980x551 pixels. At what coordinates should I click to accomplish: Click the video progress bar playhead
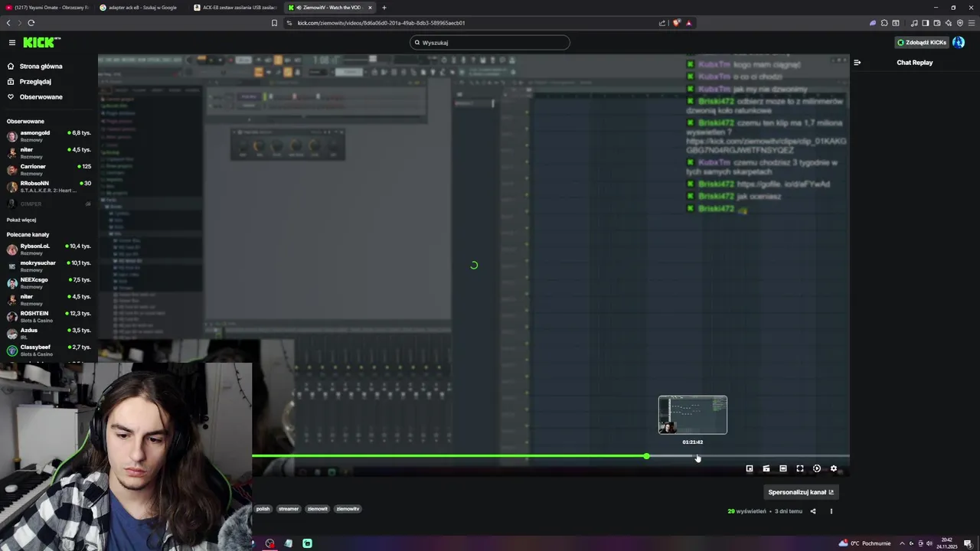[646, 456]
